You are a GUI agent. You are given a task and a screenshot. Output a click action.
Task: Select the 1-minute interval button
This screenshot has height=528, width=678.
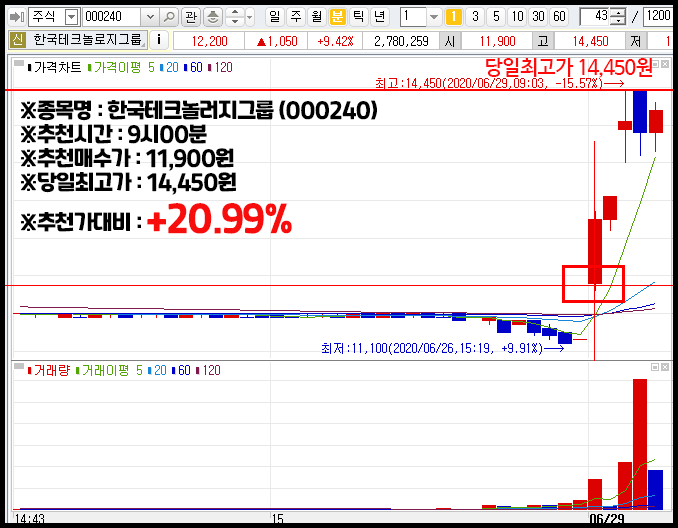[454, 17]
